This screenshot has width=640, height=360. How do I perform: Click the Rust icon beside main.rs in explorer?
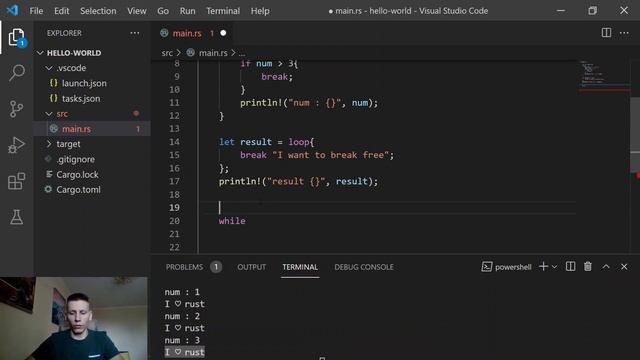[x=53, y=129]
